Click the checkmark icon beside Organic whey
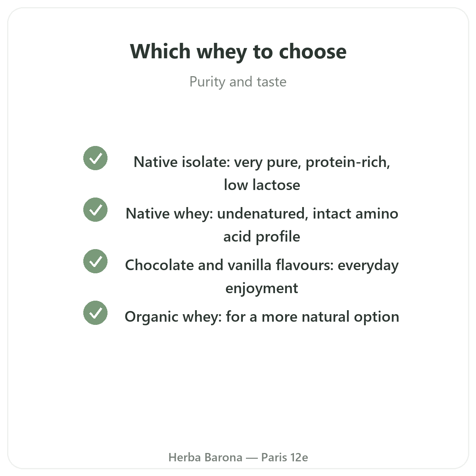The height and width of the screenshot is (476, 476). (x=95, y=313)
